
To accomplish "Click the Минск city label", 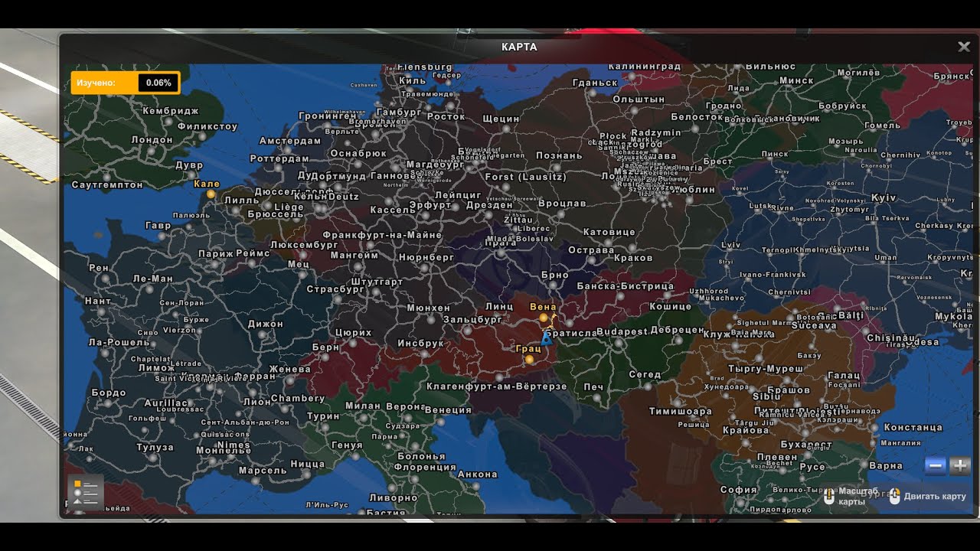I will click(x=796, y=80).
